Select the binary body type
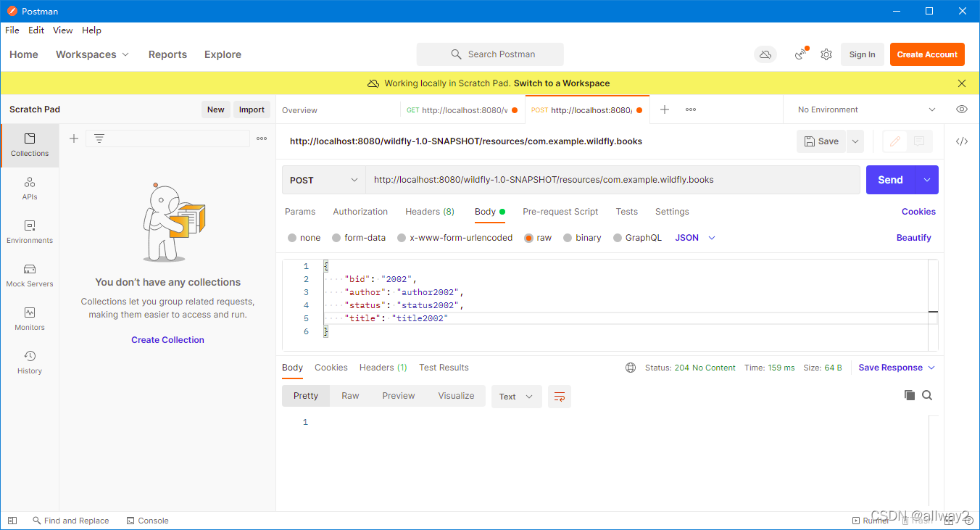 [583, 238]
